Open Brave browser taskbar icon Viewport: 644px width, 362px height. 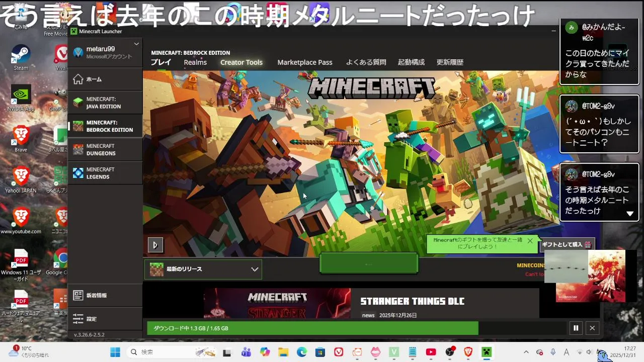468,352
